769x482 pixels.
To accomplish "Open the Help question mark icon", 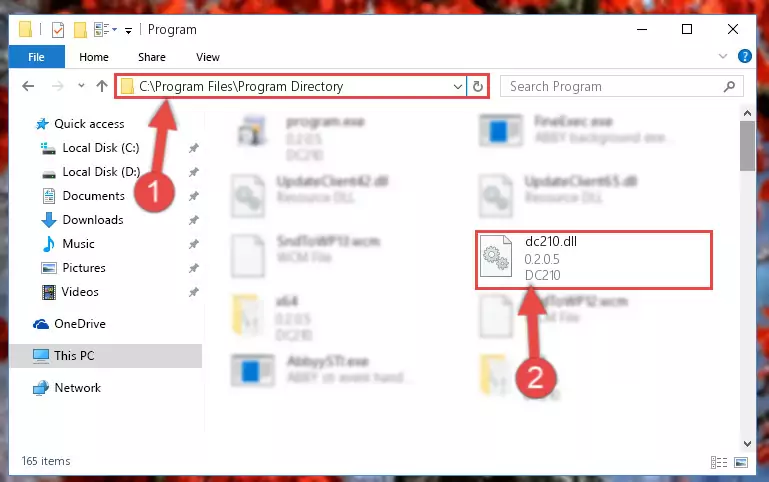I will (744, 56).
